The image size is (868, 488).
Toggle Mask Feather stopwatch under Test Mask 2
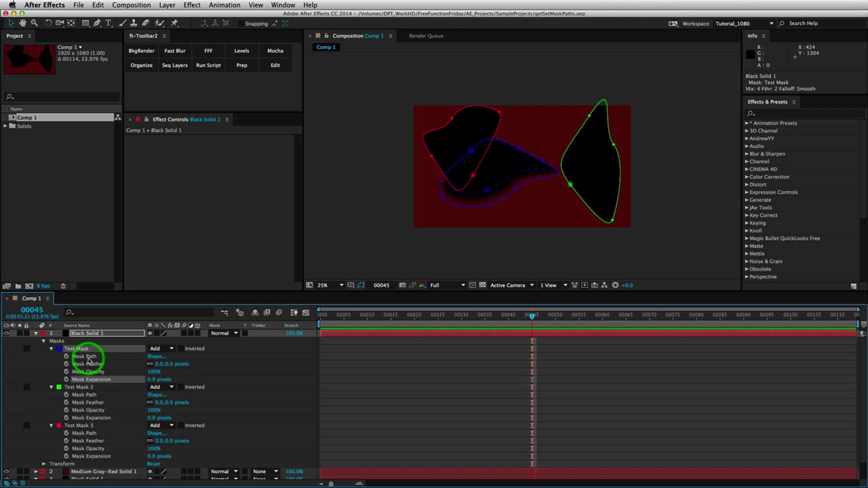66,403
